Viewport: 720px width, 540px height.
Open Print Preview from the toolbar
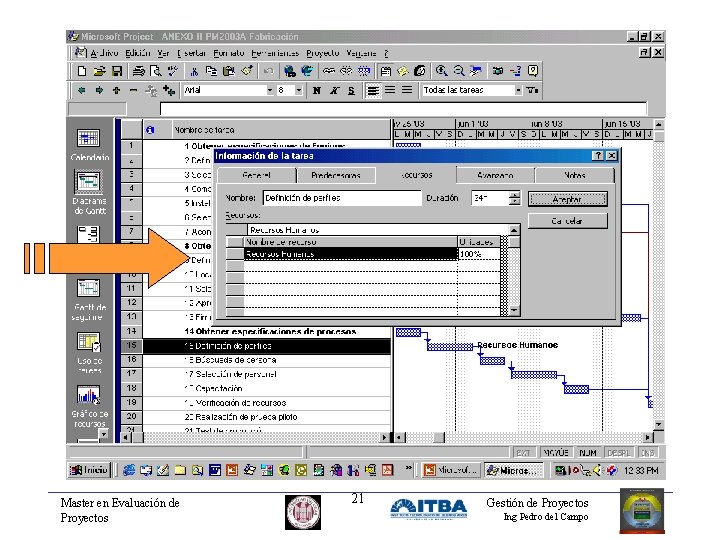pos(156,71)
